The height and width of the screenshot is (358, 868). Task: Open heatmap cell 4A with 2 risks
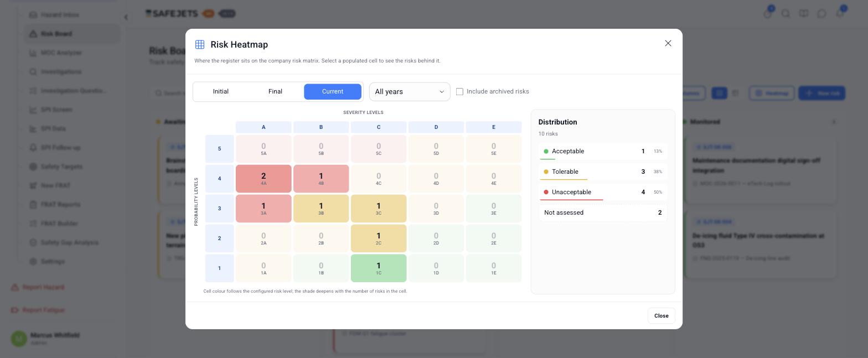263,179
